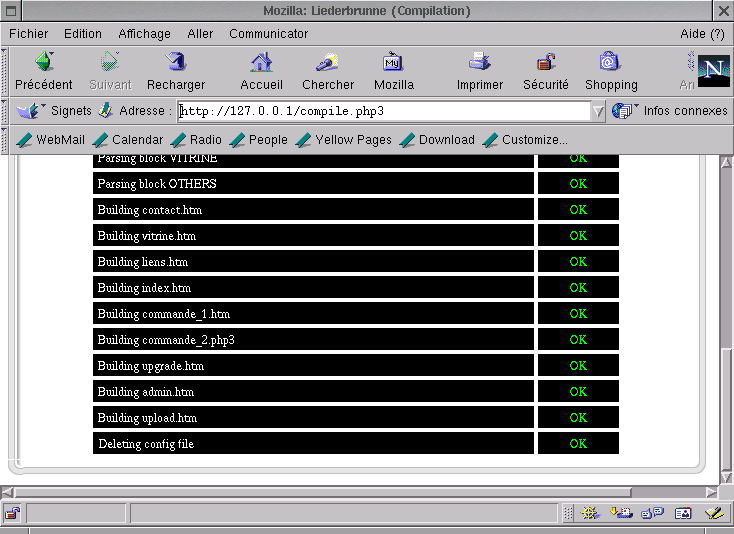Image resolution: width=734 pixels, height=534 pixels.
Task: Open Composer from the status bar
Action: pos(713,513)
